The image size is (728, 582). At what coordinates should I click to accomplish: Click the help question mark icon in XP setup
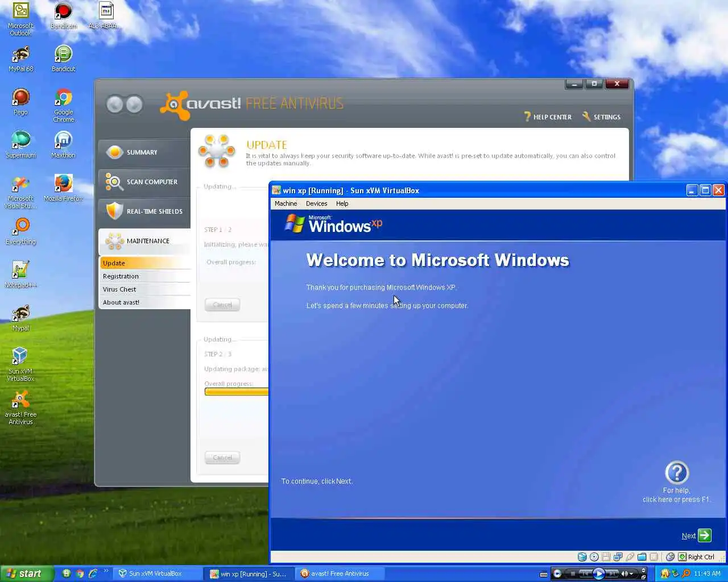point(677,472)
